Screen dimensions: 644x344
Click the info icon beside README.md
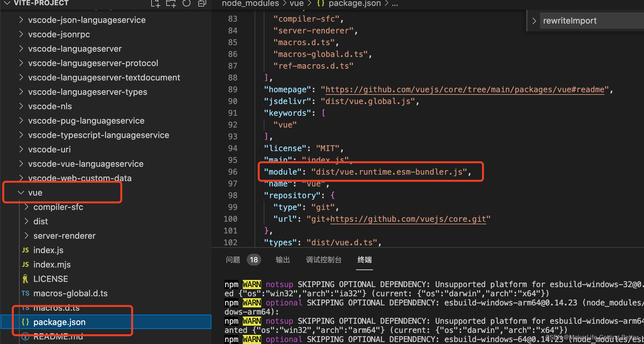[25, 336]
